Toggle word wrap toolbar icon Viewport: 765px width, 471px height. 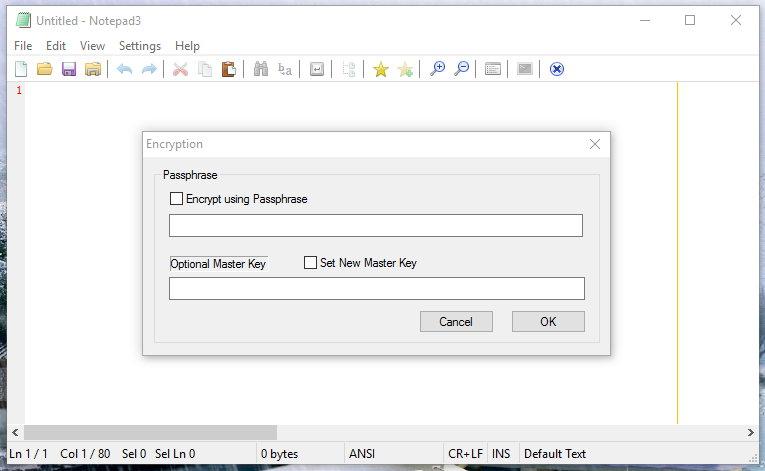pyautogui.click(x=317, y=69)
